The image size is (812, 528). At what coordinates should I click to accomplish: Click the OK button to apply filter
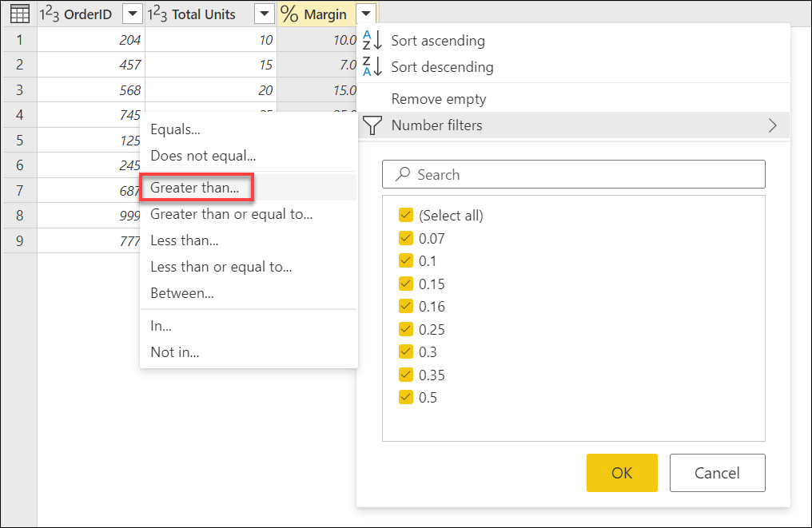pyautogui.click(x=622, y=473)
